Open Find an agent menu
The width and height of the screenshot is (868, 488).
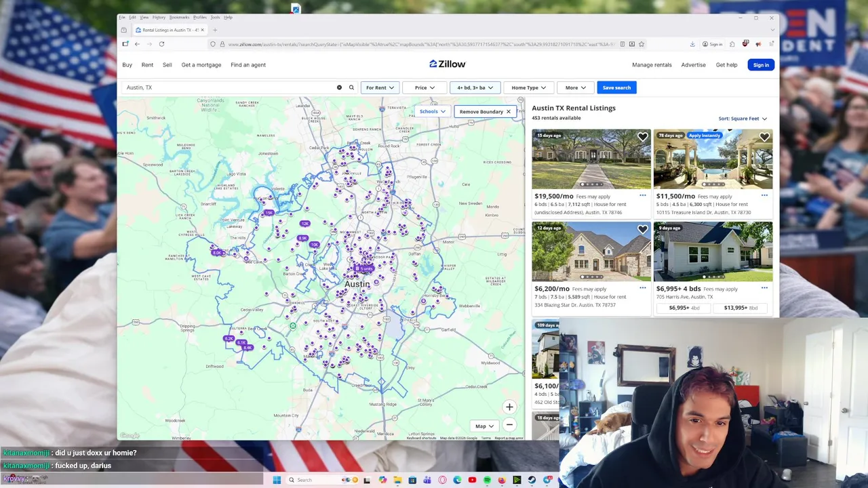[248, 65]
